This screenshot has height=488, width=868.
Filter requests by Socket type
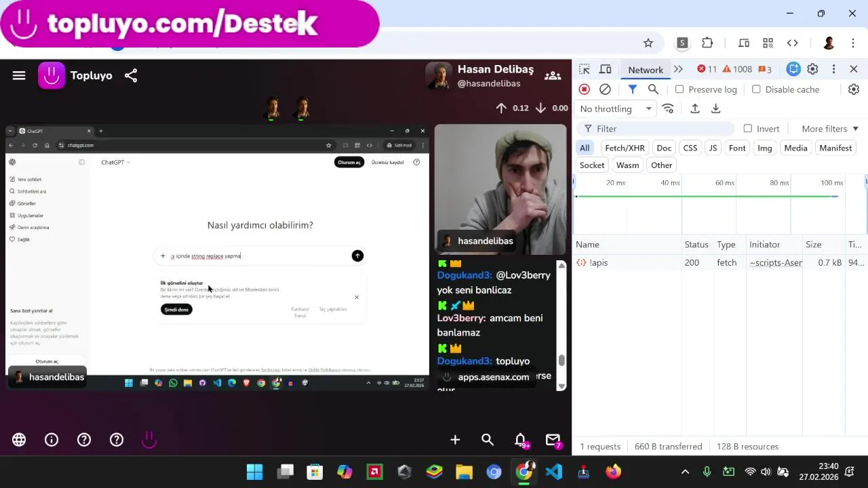coord(592,165)
